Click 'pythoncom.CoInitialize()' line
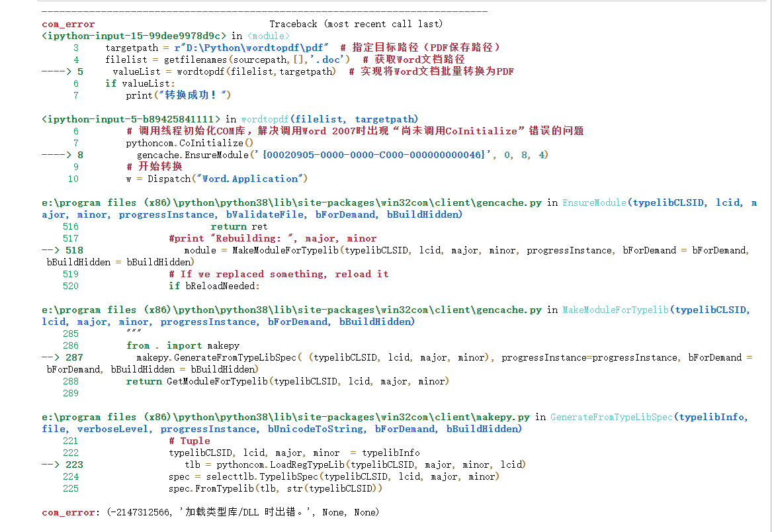This screenshot has width=772, height=532. [x=190, y=143]
